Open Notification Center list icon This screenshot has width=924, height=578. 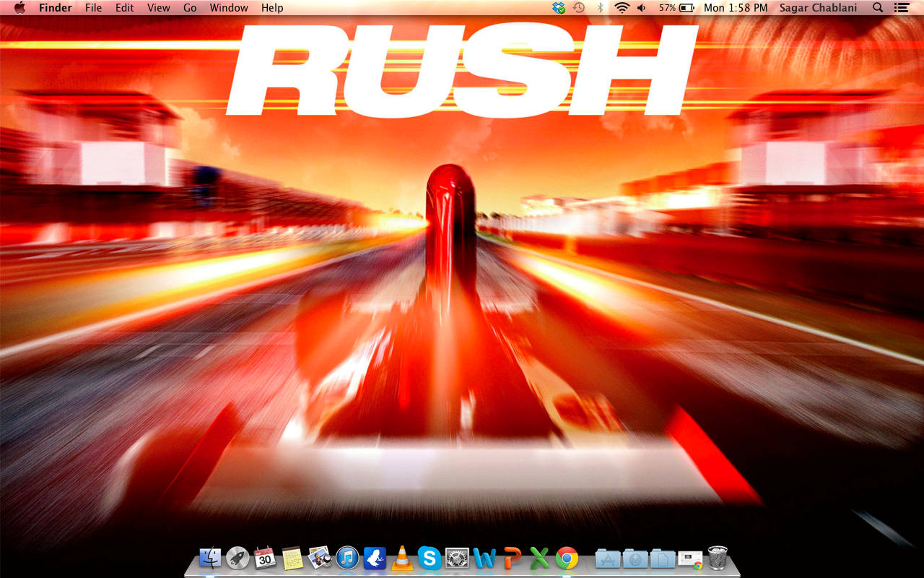901,8
